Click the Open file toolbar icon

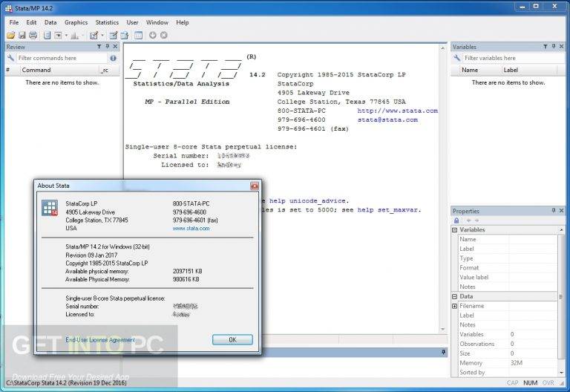(11, 36)
